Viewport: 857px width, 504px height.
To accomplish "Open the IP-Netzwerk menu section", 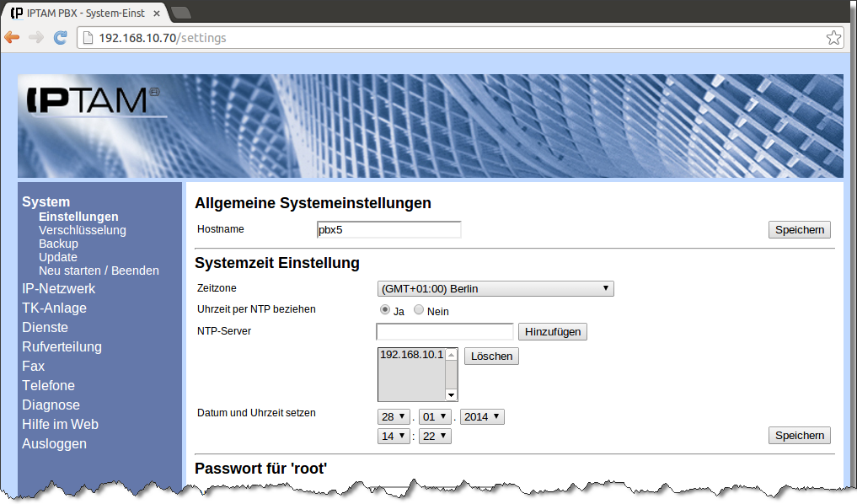I will pos(58,288).
